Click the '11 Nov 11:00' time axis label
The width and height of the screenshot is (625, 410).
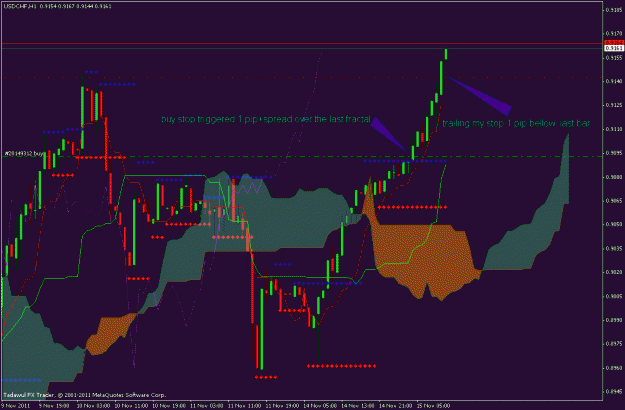pyautogui.click(x=245, y=406)
